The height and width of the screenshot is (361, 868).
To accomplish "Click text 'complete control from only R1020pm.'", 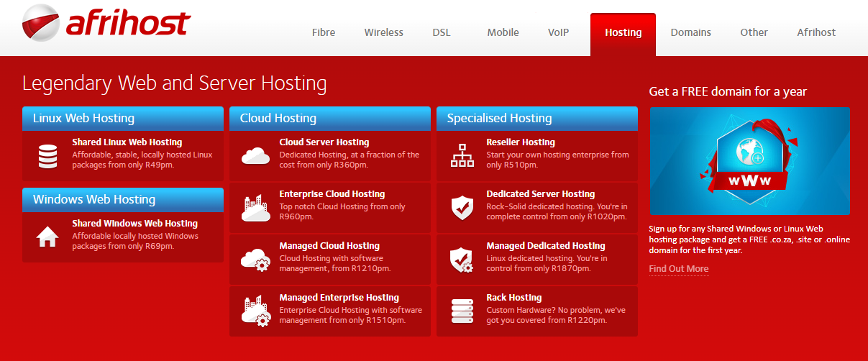I will coord(556,216).
